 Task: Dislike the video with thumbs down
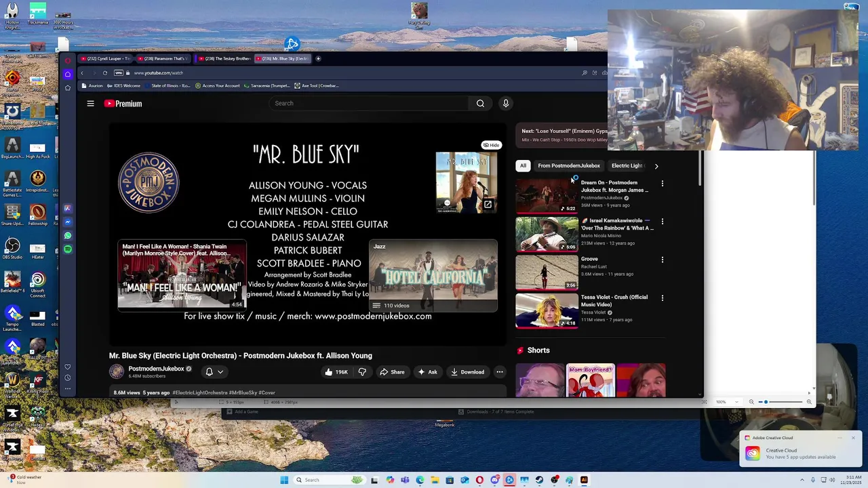tap(362, 371)
